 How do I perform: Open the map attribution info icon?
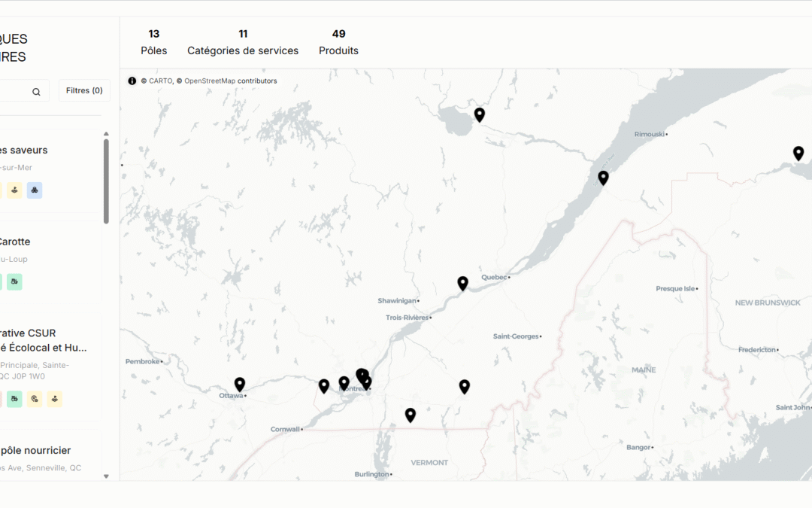pyautogui.click(x=133, y=81)
